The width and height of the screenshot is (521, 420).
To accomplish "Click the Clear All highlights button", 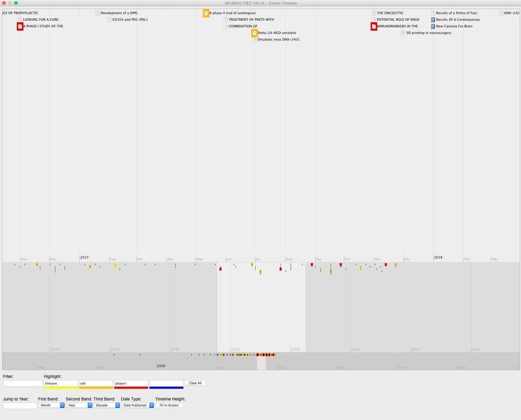I will click(x=195, y=383).
